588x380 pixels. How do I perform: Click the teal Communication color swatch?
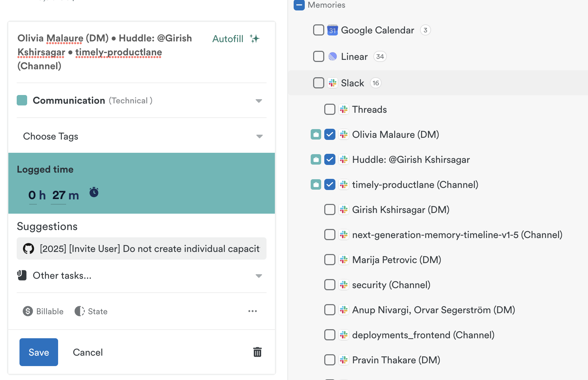point(22,100)
